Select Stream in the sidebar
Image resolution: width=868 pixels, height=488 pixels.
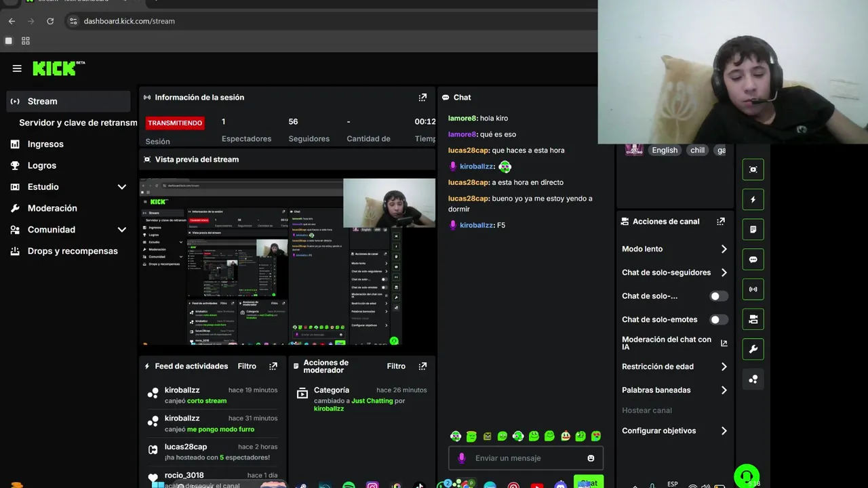coord(68,101)
